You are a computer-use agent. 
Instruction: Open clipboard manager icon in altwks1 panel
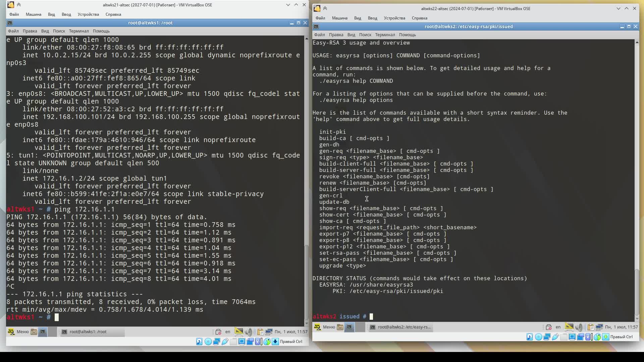pyautogui.click(x=260, y=332)
